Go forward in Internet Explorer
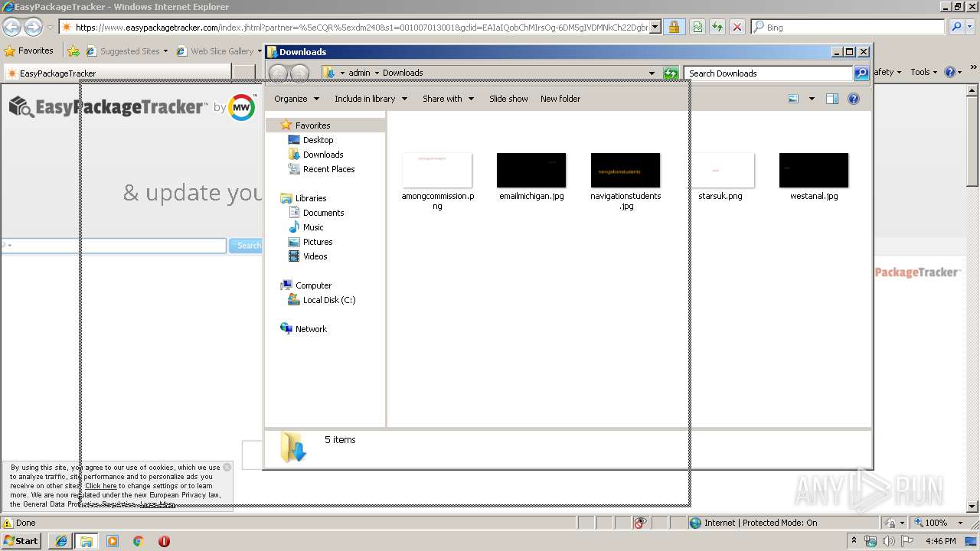 [x=33, y=27]
